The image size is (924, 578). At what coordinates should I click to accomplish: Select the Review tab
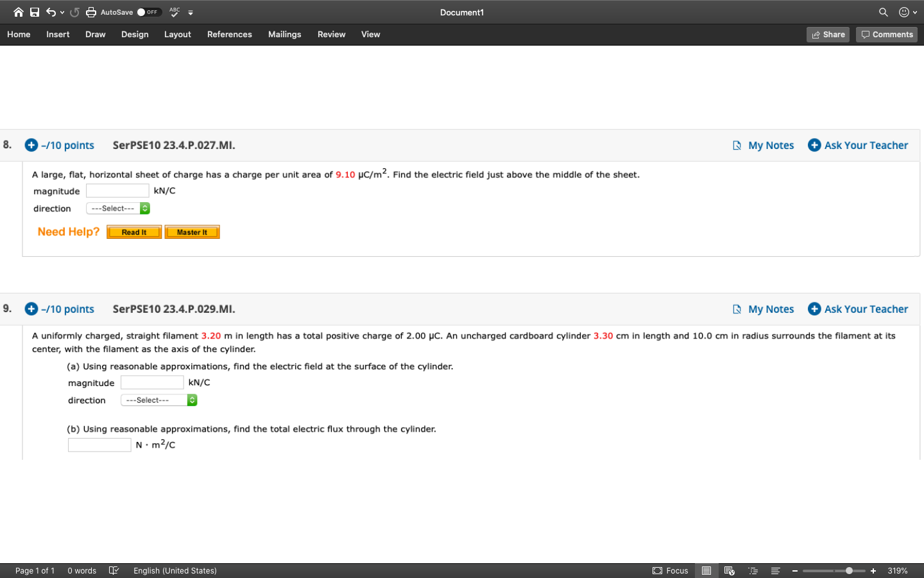point(332,35)
